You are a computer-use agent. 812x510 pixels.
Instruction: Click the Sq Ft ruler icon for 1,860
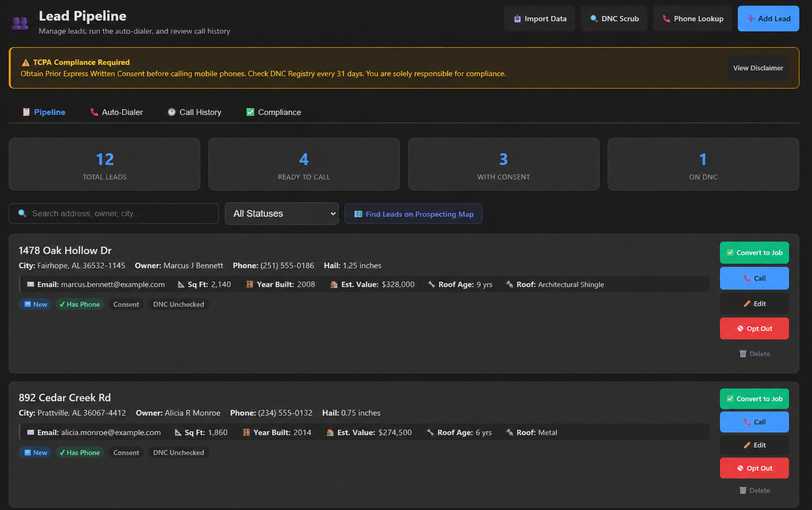(178, 433)
